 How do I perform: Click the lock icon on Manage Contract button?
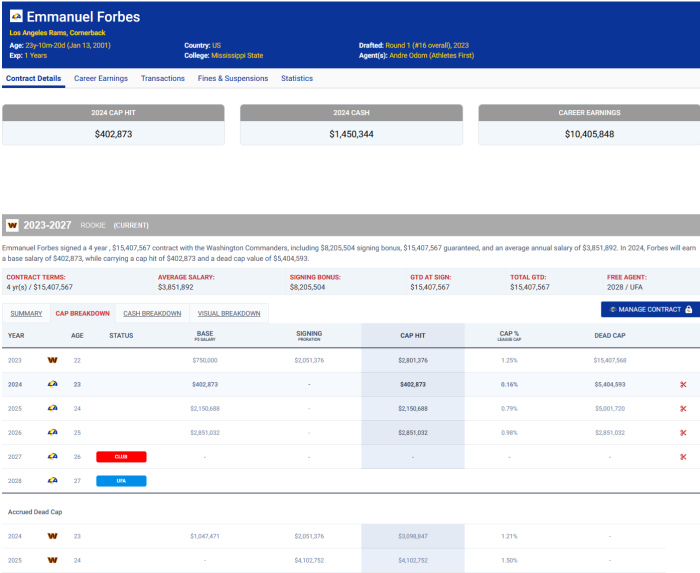coord(688,309)
